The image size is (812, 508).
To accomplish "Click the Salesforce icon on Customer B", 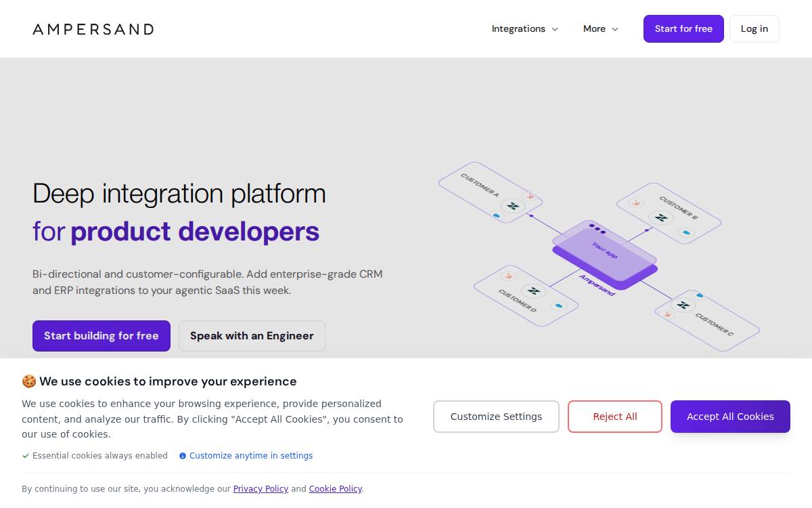I will point(687,233).
